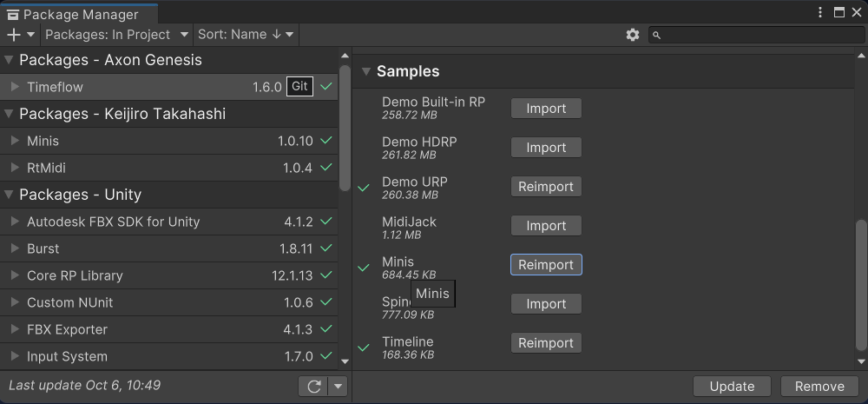Click the checkmark beside FBX Exporter 4.1.3
Screen dimensions: 868x404
(326, 329)
